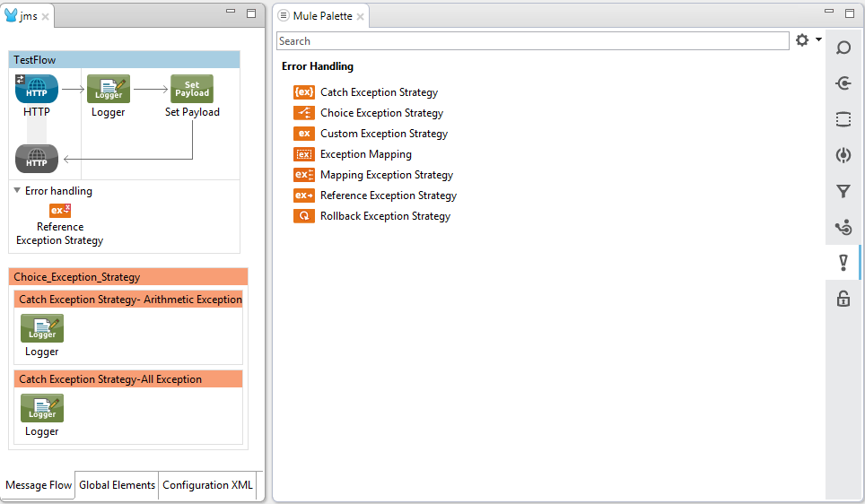865x504 pixels.
Task: Collapse the Error handling section in TestFlow
Action: 17,190
